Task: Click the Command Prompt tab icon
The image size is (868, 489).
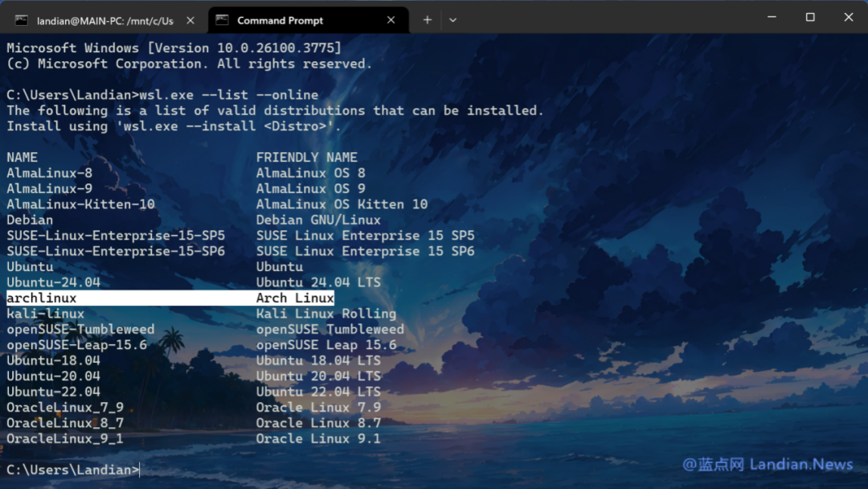Action: (222, 20)
